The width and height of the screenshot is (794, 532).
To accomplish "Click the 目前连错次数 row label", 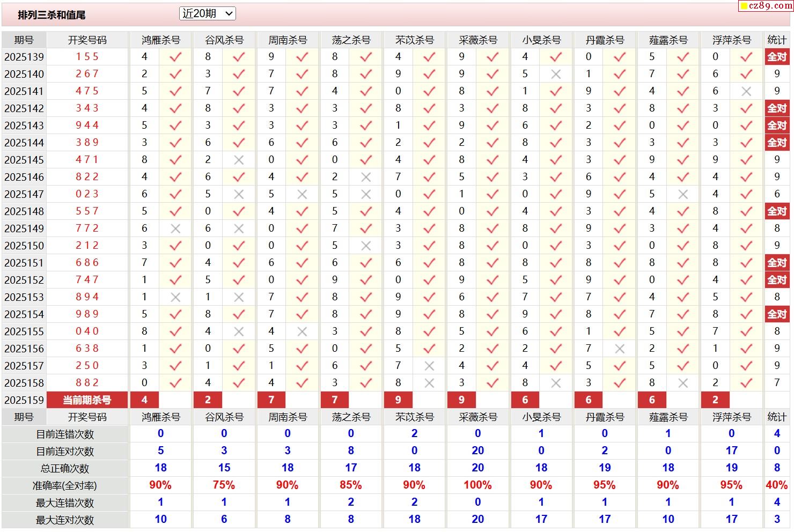I will pos(65,434).
